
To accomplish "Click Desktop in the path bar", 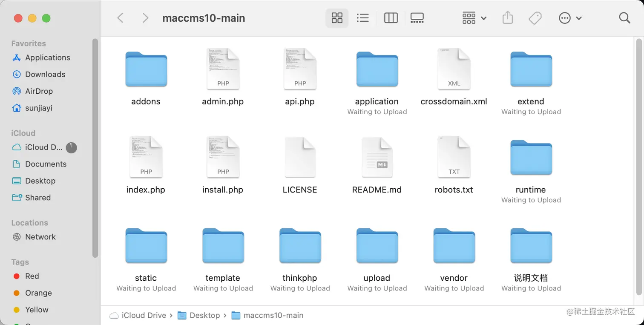I will click(199, 315).
